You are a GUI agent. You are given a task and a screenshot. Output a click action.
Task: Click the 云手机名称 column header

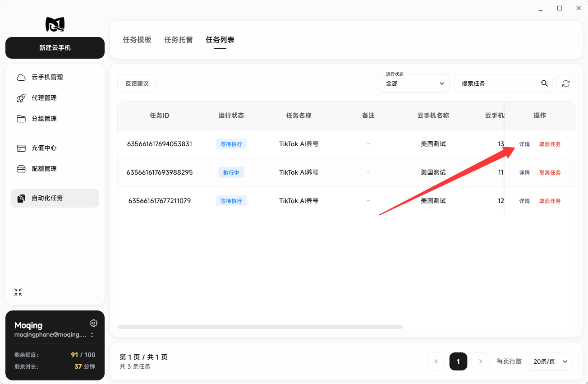[433, 116]
